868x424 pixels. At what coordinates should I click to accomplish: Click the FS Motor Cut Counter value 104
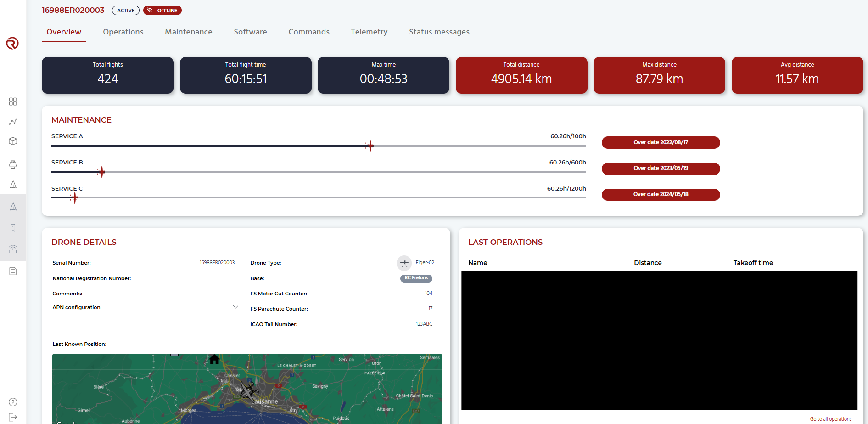(428, 293)
